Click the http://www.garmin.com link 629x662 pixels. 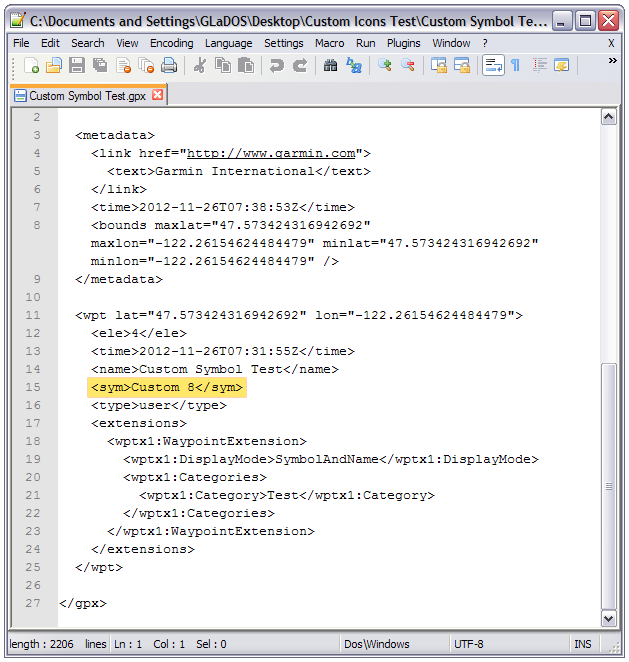[x=271, y=153]
